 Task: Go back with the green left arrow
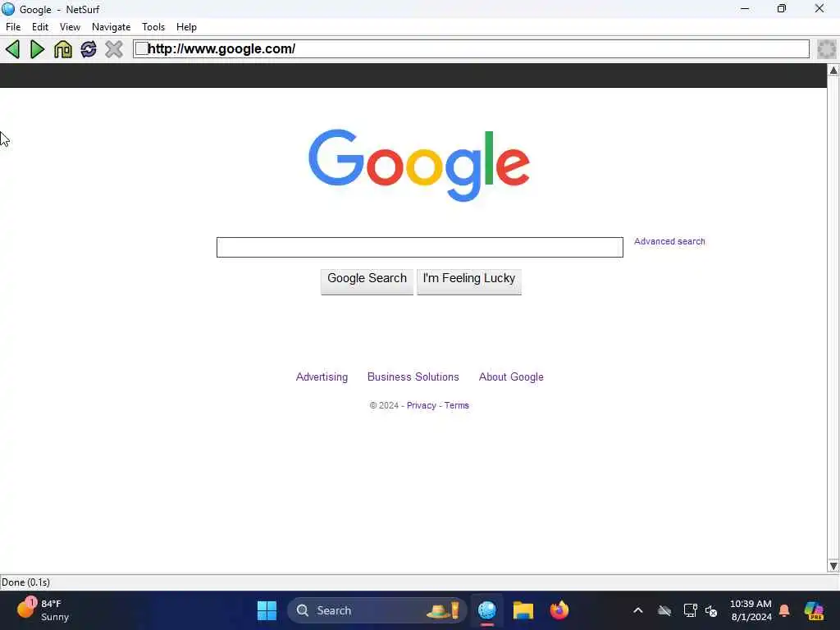click(x=12, y=49)
